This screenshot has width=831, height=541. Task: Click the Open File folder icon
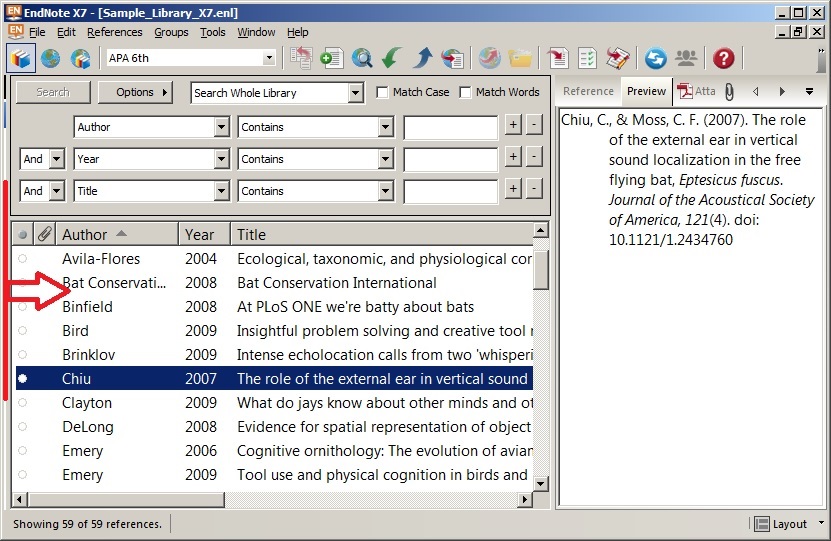pyautogui.click(x=520, y=58)
